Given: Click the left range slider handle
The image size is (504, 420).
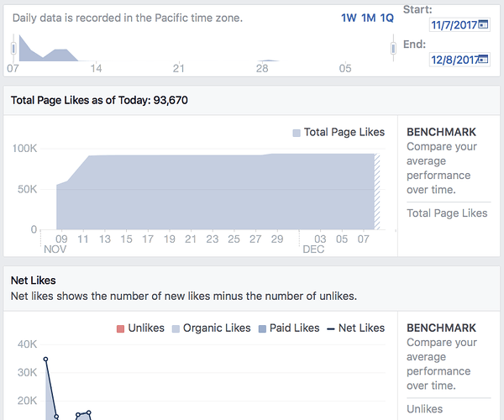Looking at the screenshot, I should coord(13,49).
